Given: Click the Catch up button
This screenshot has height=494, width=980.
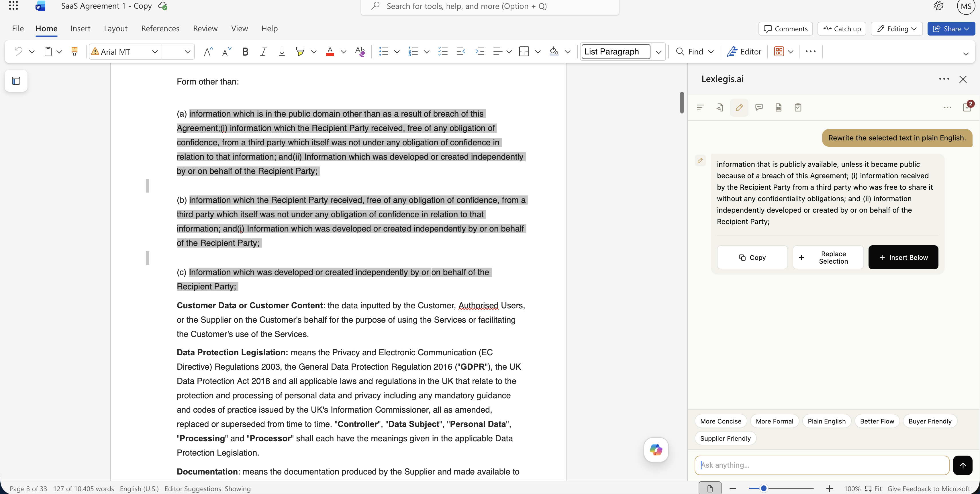Looking at the screenshot, I should tap(842, 29).
